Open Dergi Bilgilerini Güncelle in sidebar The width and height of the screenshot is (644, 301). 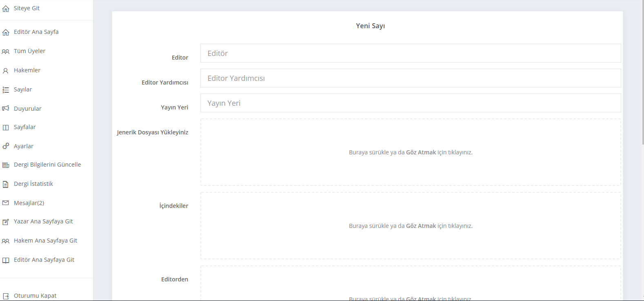(x=47, y=165)
